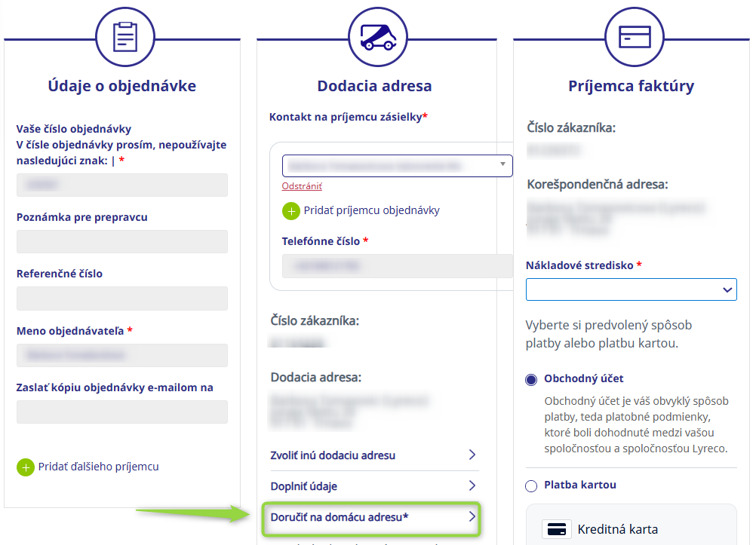The height and width of the screenshot is (545, 756).
Task: Open the Nákladové stredisko dropdown
Action: pyautogui.click(x=631, y=289)
